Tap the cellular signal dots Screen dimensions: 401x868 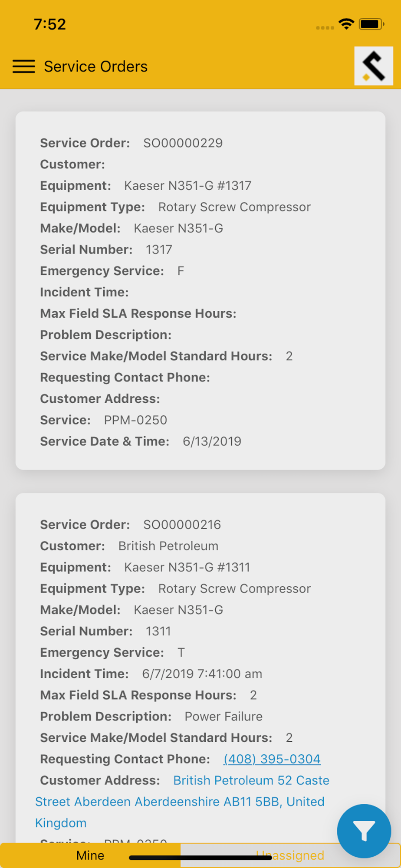click(325, 27)
